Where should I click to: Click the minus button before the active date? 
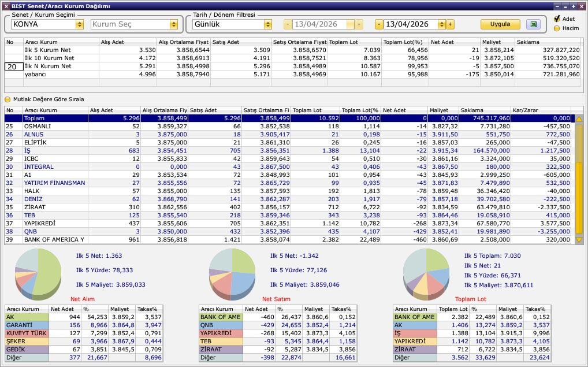[x=379, y=24]
